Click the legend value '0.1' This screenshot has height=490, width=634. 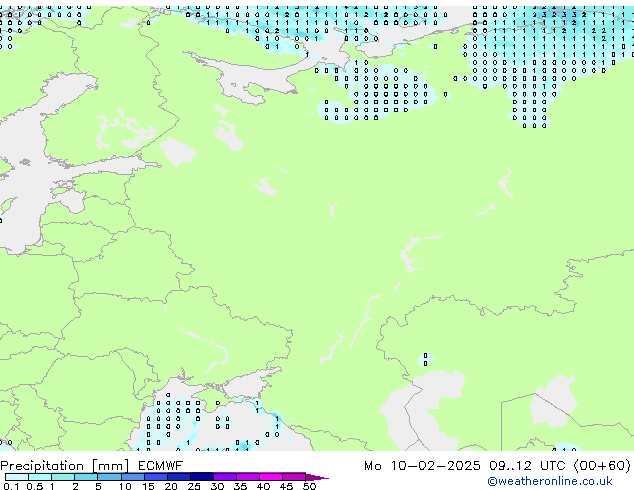11,486
